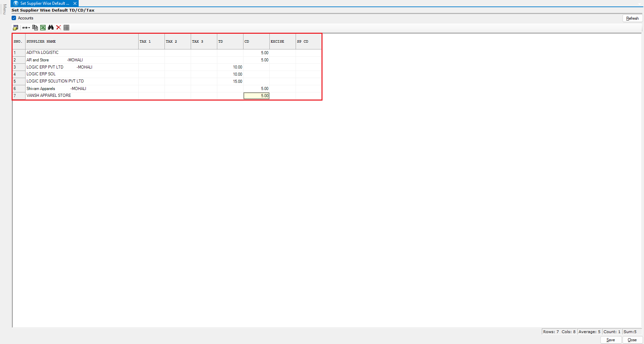This screenshot has width=644, height=344.
Task: Open the column width arrows dropdown
Action: [x=26, y=28]
